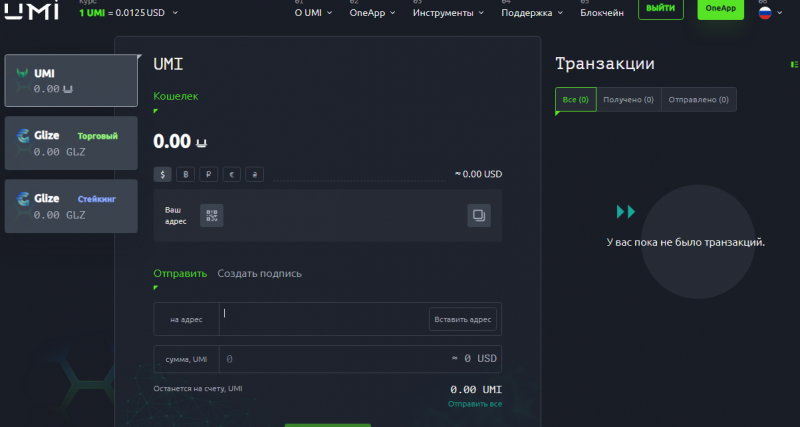Expand the Инструменты menu
The image size is (800, 427).
tap(448, 13)
